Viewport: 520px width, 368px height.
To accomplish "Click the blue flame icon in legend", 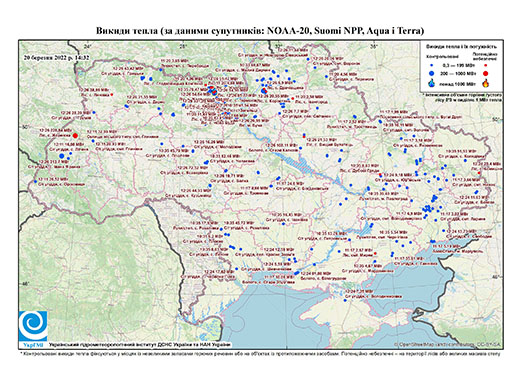I will 432,83.
